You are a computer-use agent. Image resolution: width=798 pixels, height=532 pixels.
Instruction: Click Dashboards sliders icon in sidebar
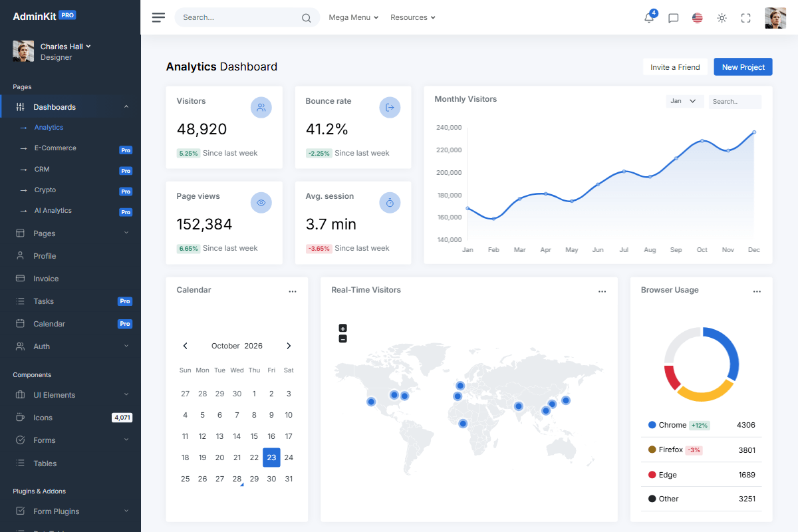click(x=20, y=107)
